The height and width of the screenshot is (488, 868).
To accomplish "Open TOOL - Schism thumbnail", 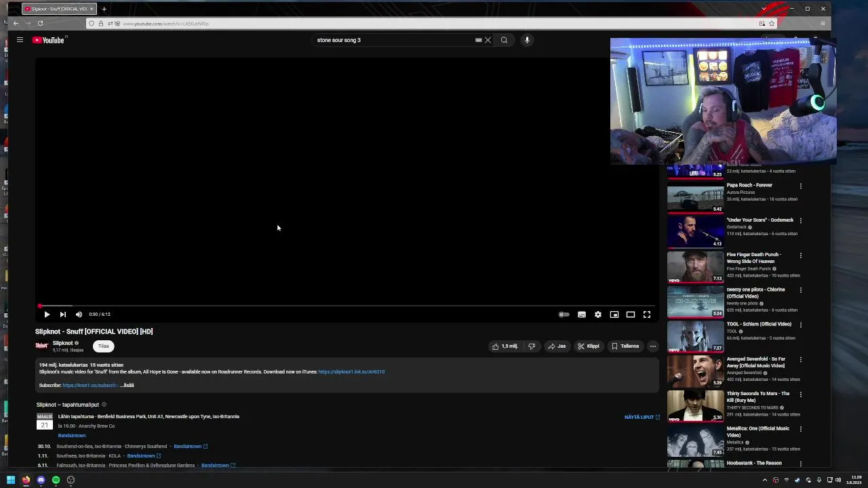I will pos(695,337).
